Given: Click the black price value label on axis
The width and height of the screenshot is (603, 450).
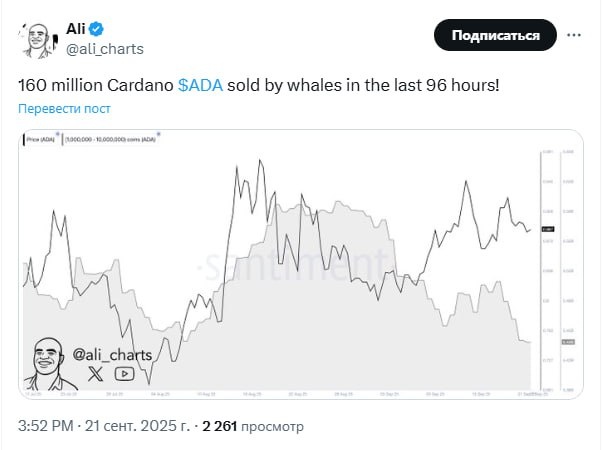Looking at the screenshot, I should [548, 231].
